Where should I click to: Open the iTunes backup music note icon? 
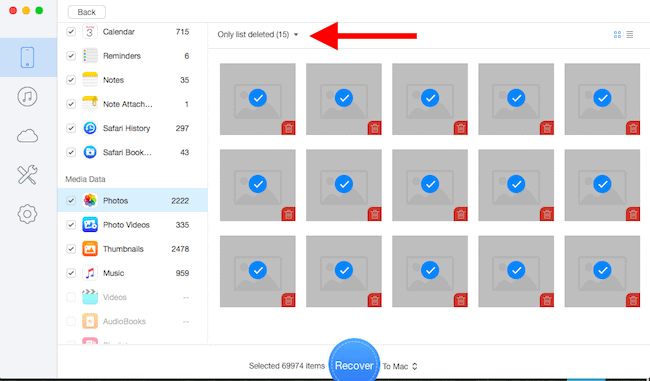pyautogui.click(x=27, y=97)
